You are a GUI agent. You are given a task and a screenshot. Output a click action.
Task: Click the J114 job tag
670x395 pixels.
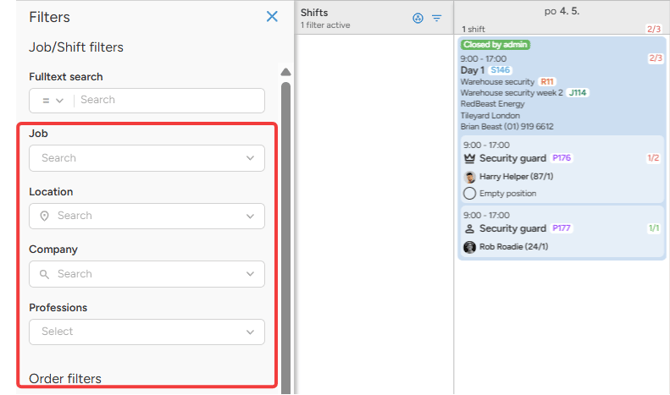pyautogui.click(x=578, y=93)
